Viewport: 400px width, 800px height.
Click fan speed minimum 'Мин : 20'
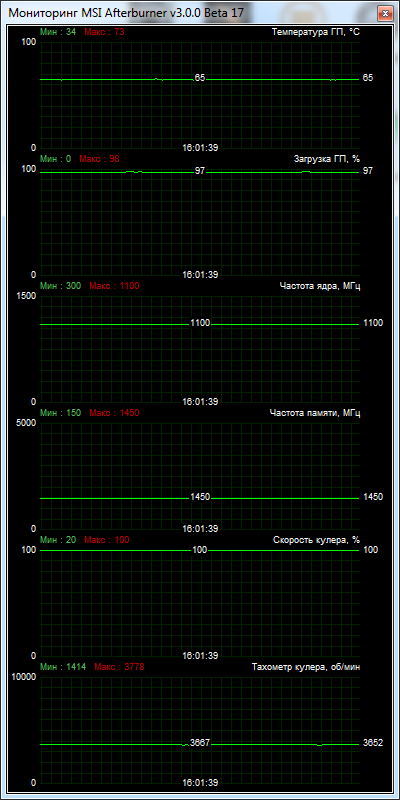click(x=58, y=540)
